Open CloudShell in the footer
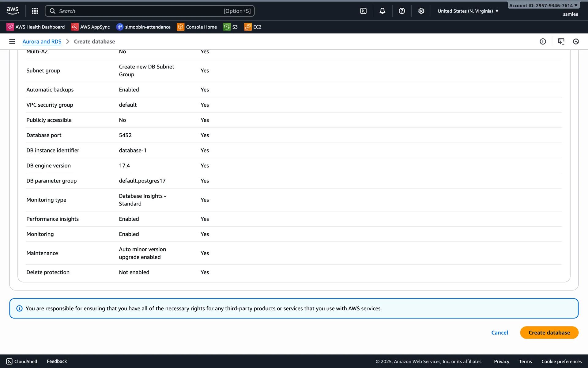The image size is (588, 368). click(x=22, y=361)
